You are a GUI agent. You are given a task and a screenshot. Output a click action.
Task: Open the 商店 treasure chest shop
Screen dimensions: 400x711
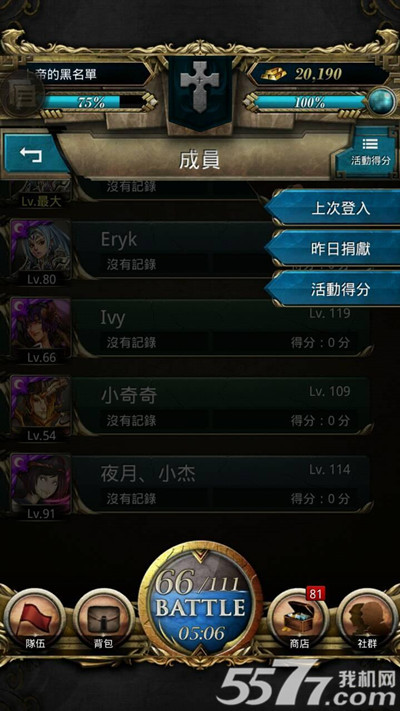click(297, 619)
